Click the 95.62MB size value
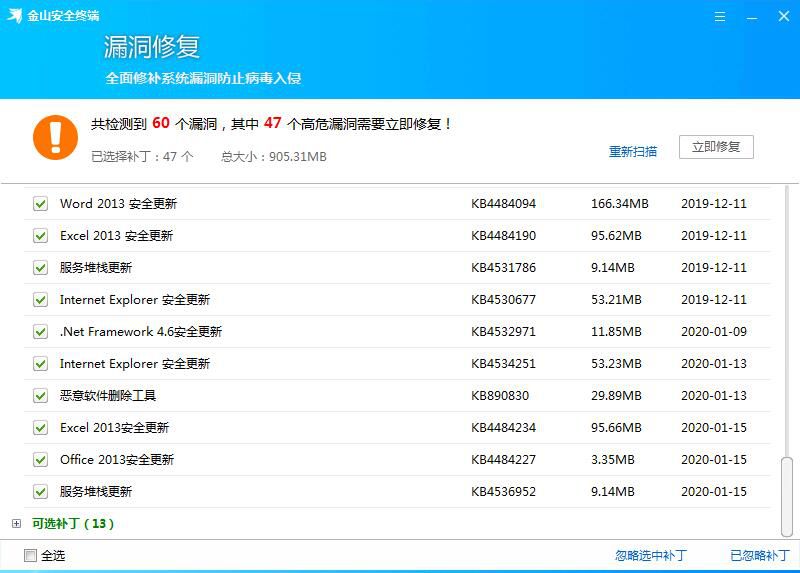Viewport: 800px width, 573px height. 616,236
